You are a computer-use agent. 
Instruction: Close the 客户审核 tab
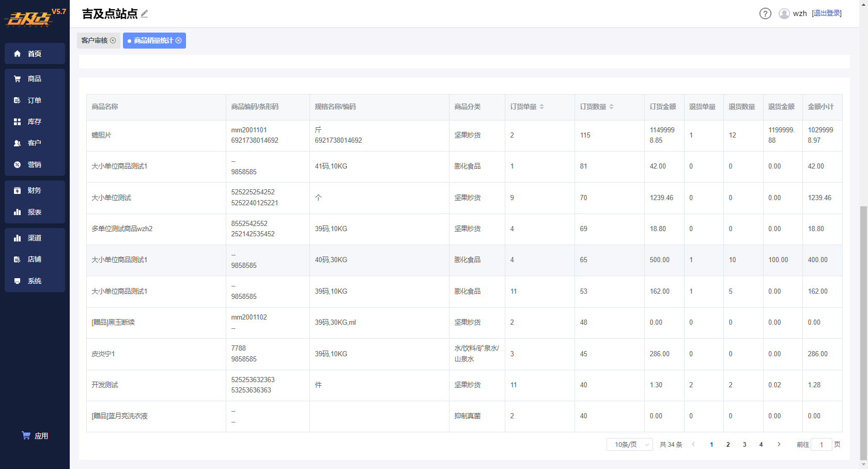113,40
